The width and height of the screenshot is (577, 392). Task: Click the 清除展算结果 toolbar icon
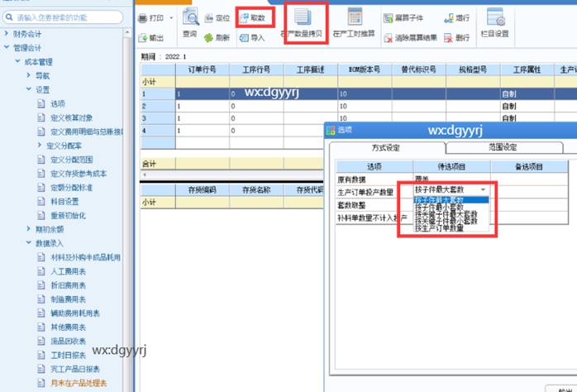click(389, 37)
